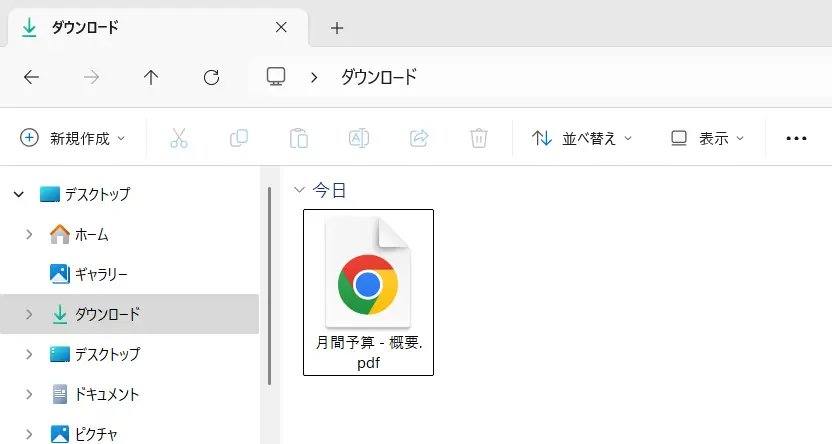Open the 新規作成 menu

tap(73, 138)
